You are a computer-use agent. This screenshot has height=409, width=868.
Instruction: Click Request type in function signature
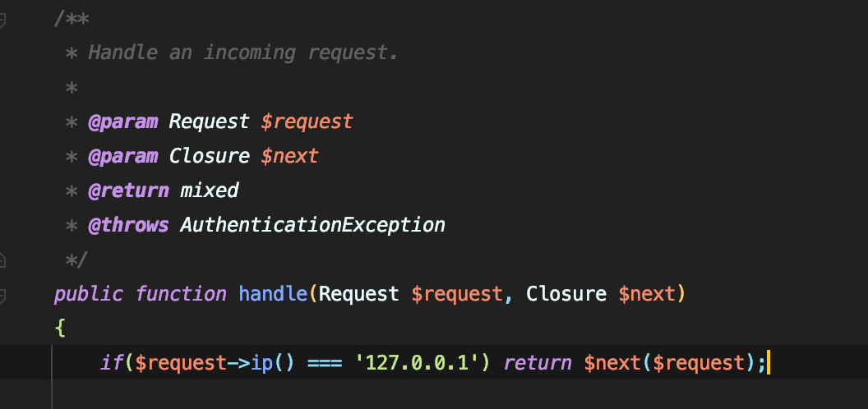359,293
